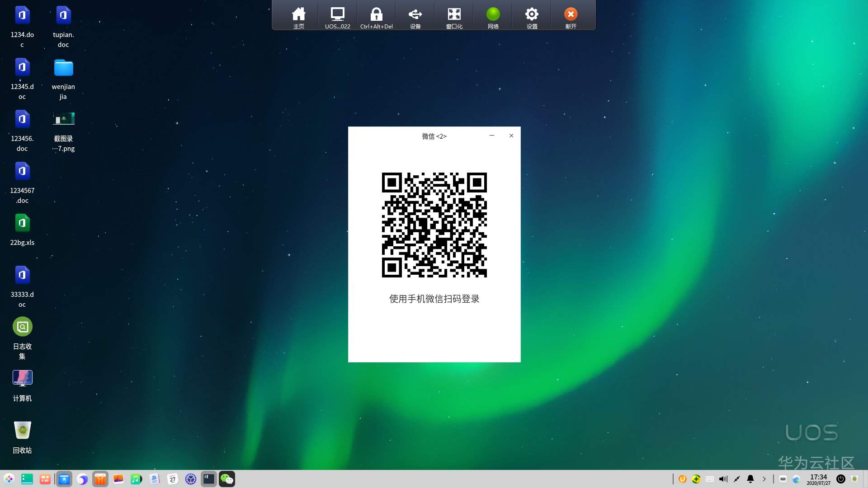Select the 回收站 recycle bin on desktop
This screenshot has width=868, height=488.
pos(22,437)
